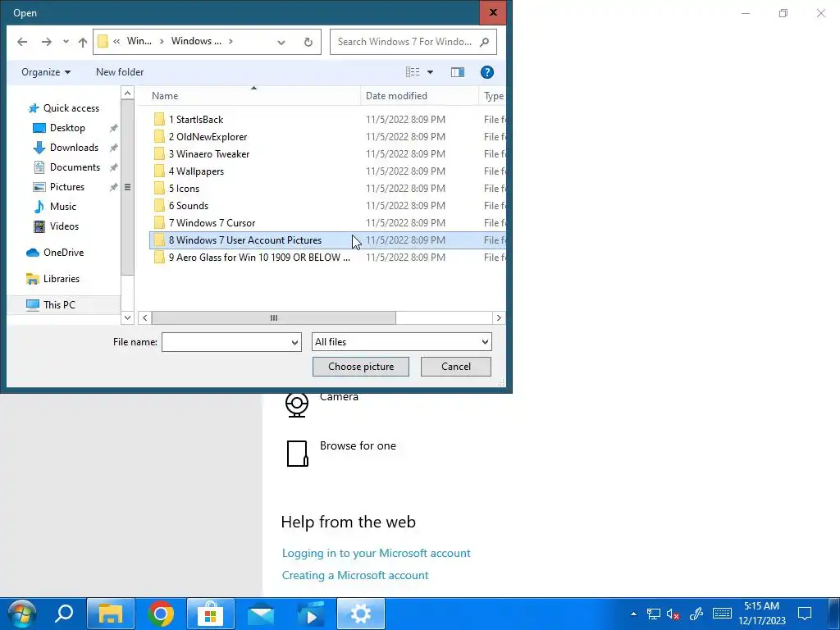The width and height of the screenshot is (840, 630).
Task: Open Documents in navigation pane
Action: (75, 167)
